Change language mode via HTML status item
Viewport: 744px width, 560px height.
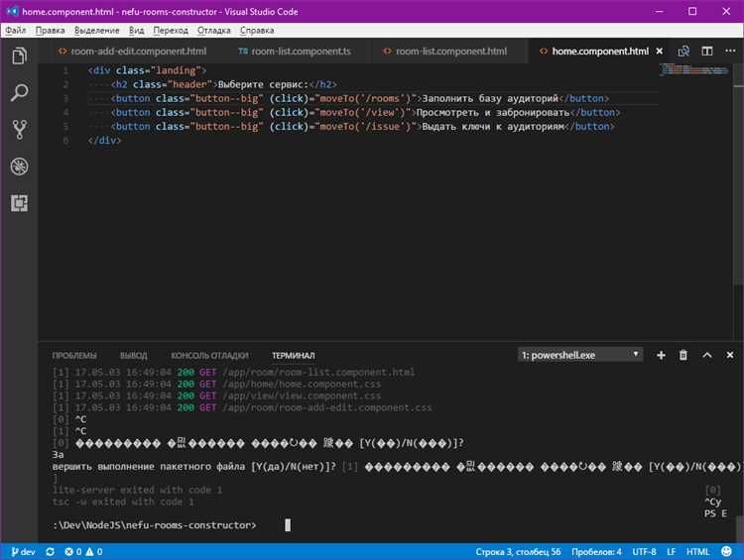pos(698,552)
